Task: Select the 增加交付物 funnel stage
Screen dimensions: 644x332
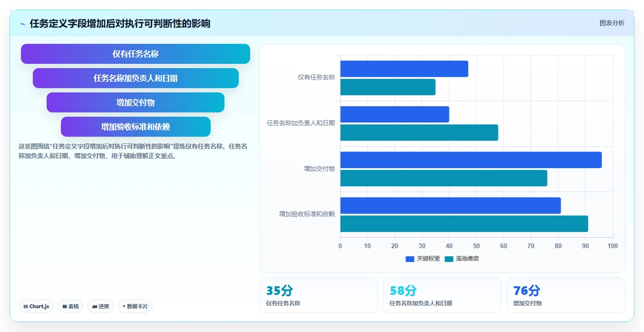Action: click(x=136, y=102)
